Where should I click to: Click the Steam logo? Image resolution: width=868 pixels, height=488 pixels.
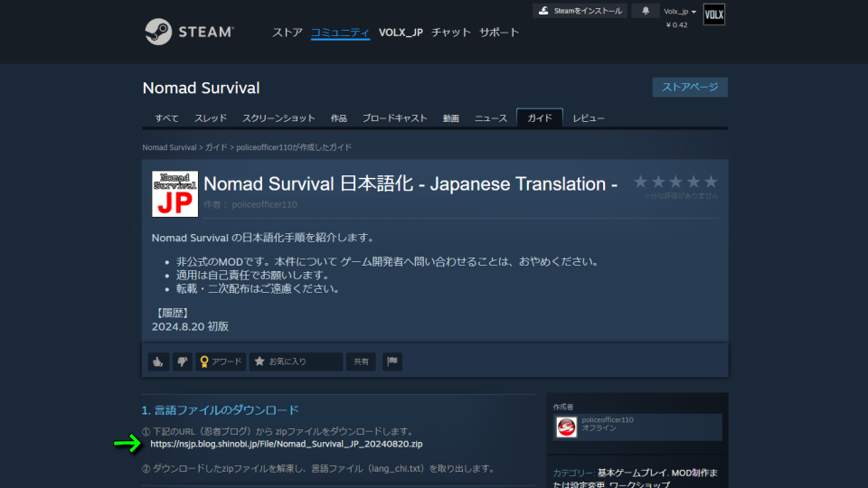click(189, 32)
